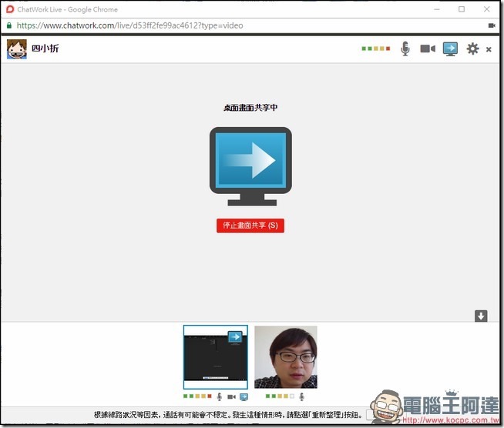Click the 桌面畫面共享中 status text
This screenshot has width=504, height=428.
pyautogui.click(x=250, y=108)
